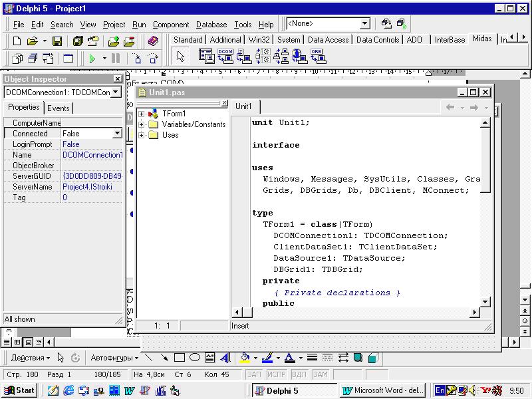
Task: Toggle ЗАМ overtype indicator in status bar
Action: 321,374
